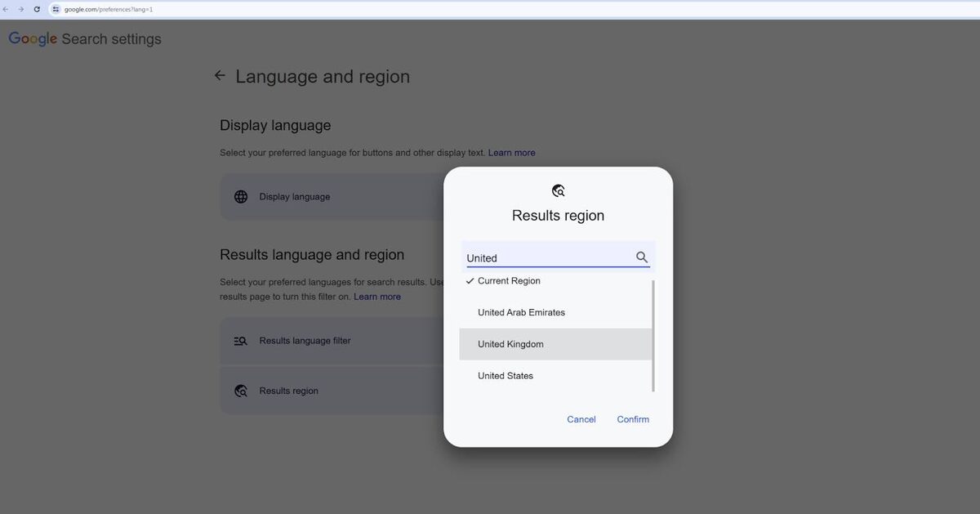Go back using Language and region arrow
The image size is (980, 514).
pos(219,76)
